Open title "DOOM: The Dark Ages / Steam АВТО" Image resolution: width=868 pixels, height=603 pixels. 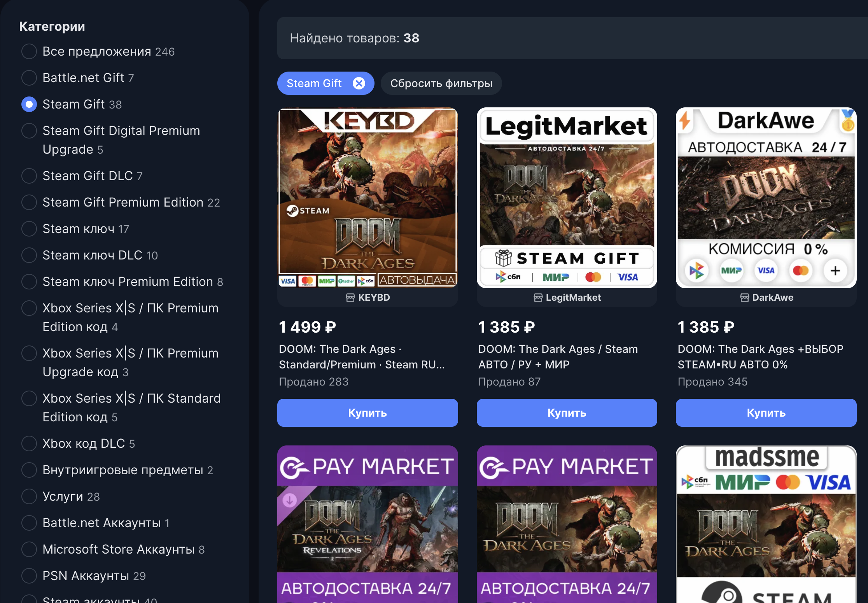point(558,357)
